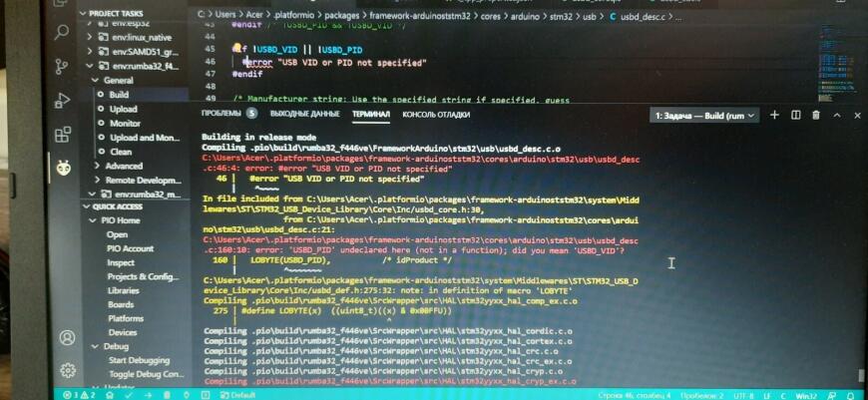Click the env:linux_native folder icon

click(103, 38)
